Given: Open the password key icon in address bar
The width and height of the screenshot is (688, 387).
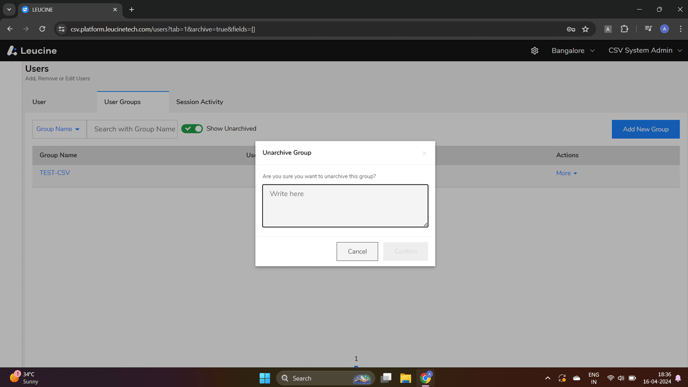Looking at the screenshot, I should tap(570, 29).
